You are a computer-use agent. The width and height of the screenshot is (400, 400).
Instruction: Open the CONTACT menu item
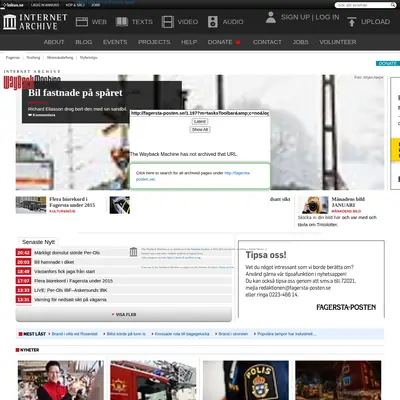[x=267, y=42]
